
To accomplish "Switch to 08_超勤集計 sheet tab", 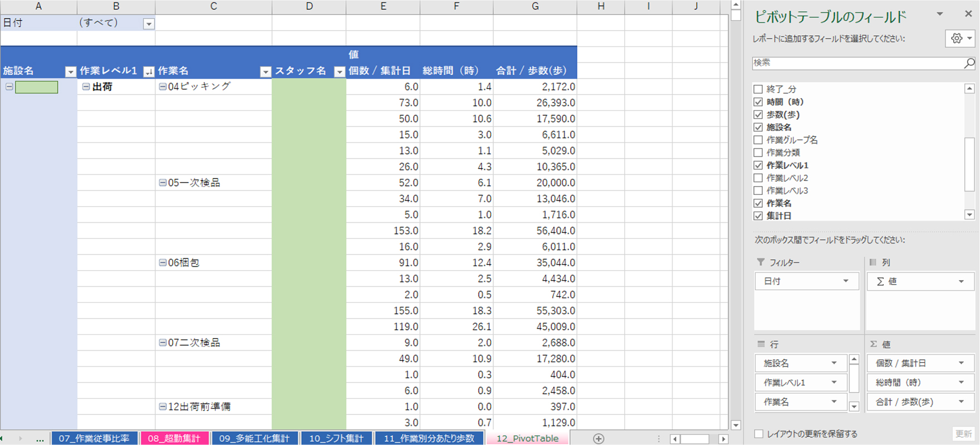I will 174,438.
